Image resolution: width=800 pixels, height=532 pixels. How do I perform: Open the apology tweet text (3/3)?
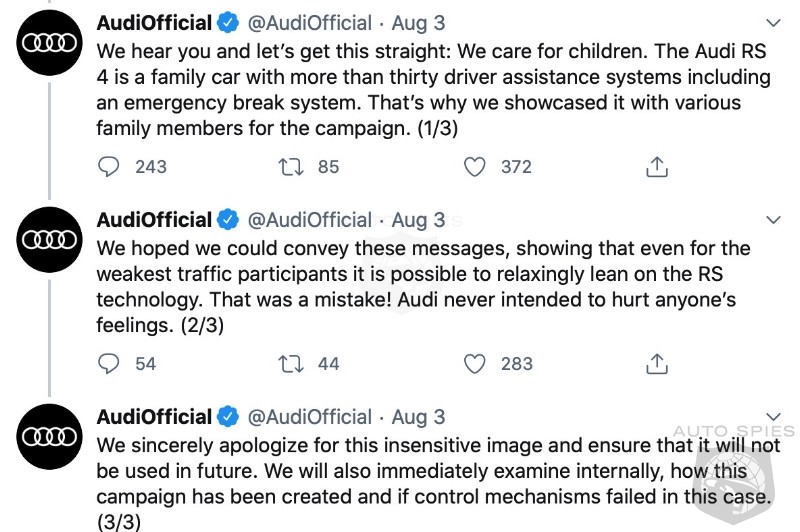438,483
